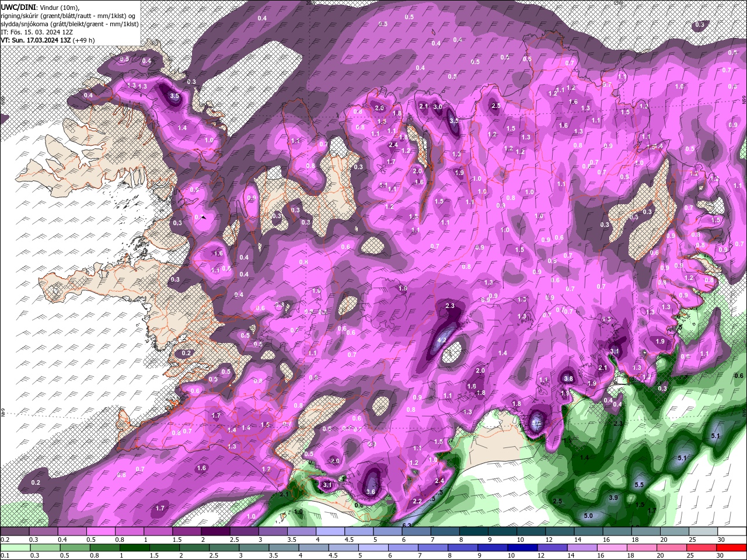Viewport: 747px width, 560px height.
Task: Choose the snow scale swatch from 6 to 7
Action: pyautogui.click(x=417, y=531)
